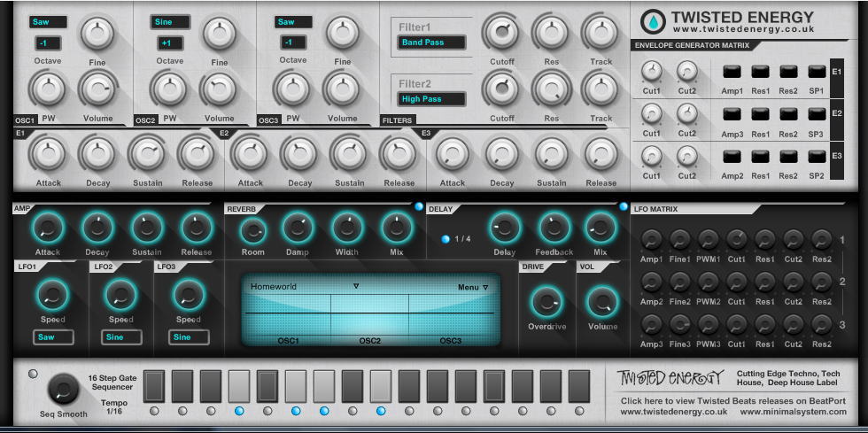Screen dimensions: 868x433
Task: Open the www.minimalsystem.com link
Action: (794, 412)
